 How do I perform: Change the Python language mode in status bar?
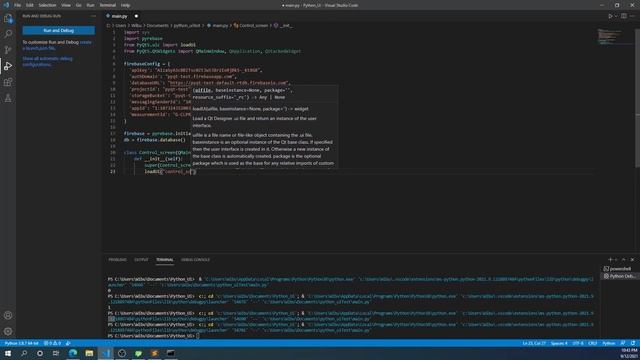[x=609, y=343]
